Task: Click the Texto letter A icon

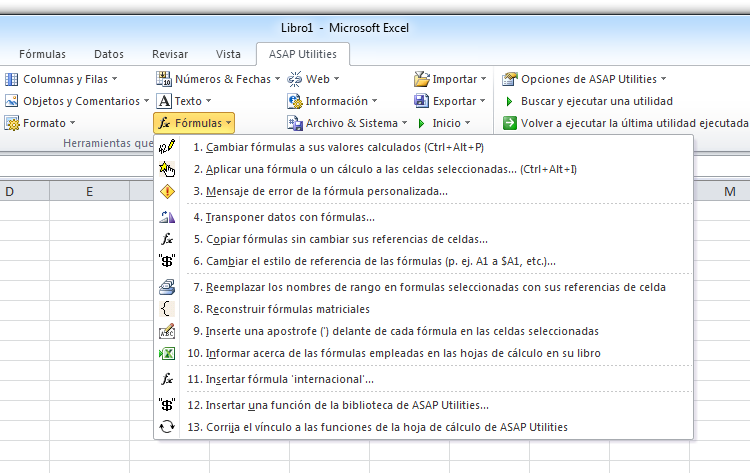Action: point(164,101)
